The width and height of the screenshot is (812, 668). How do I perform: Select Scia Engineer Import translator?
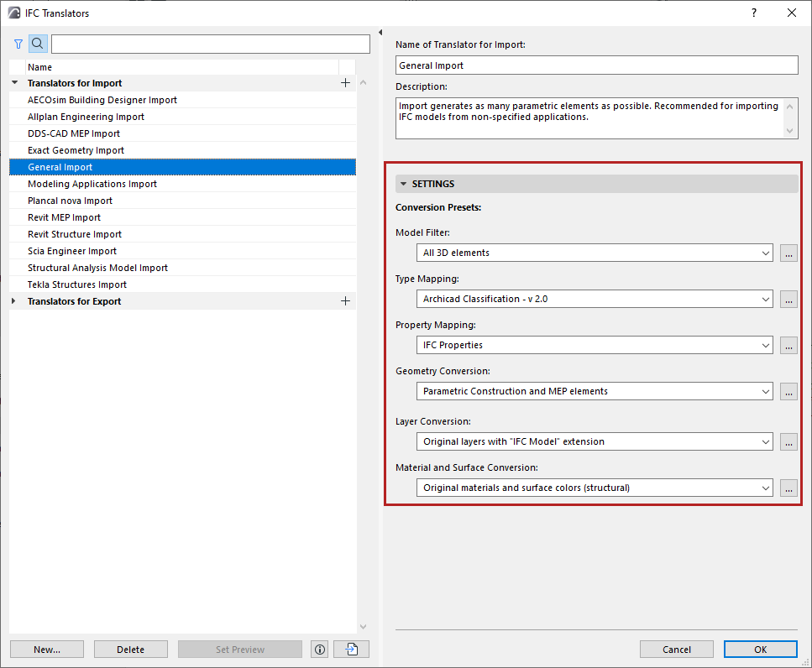pos(182,251)
